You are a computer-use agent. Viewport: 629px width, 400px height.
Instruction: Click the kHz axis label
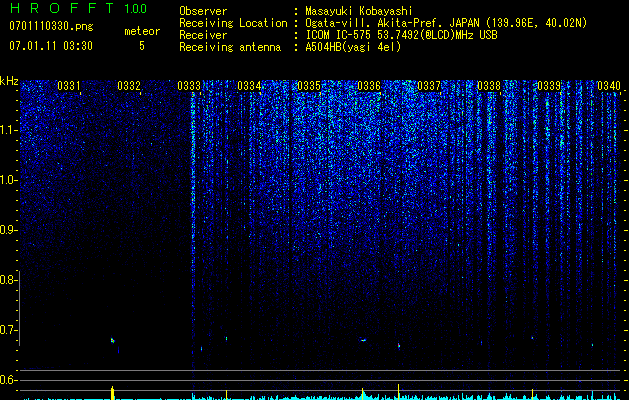click(x=9, y=81)
